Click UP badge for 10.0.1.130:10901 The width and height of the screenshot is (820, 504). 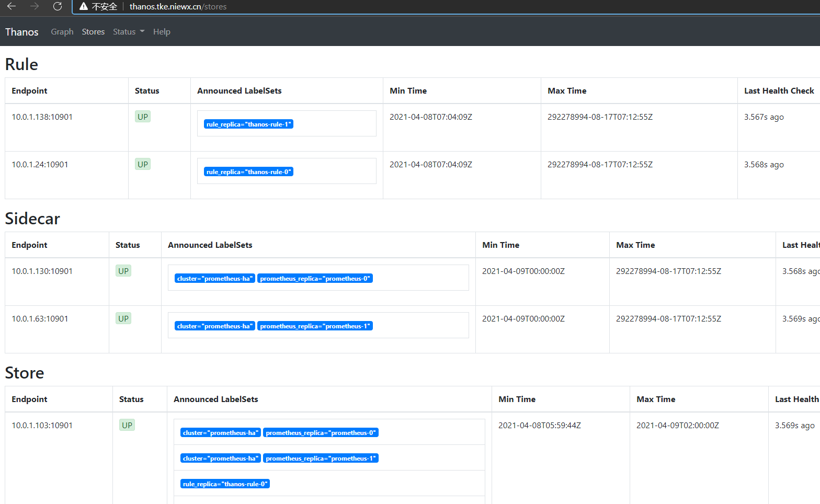pos(123,271)
